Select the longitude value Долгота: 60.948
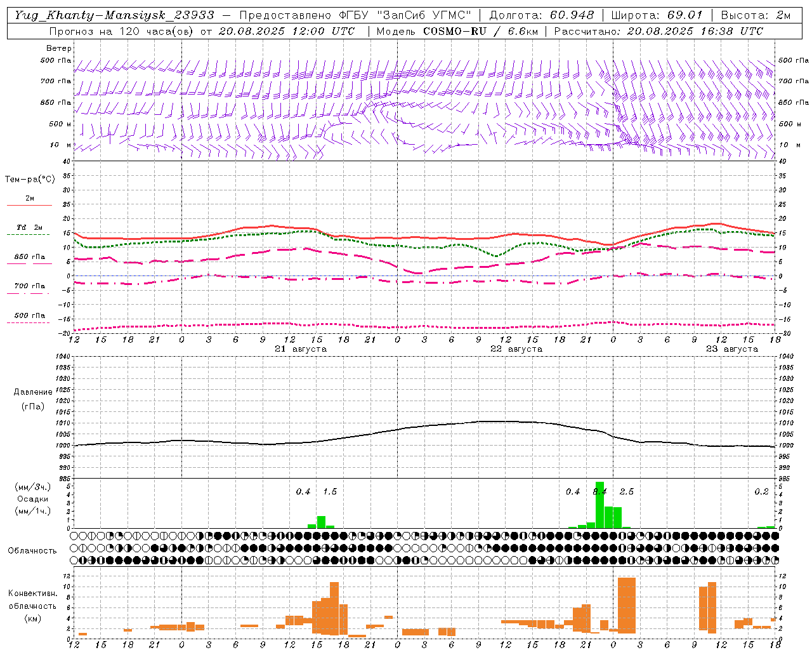 tap(542, 15)
